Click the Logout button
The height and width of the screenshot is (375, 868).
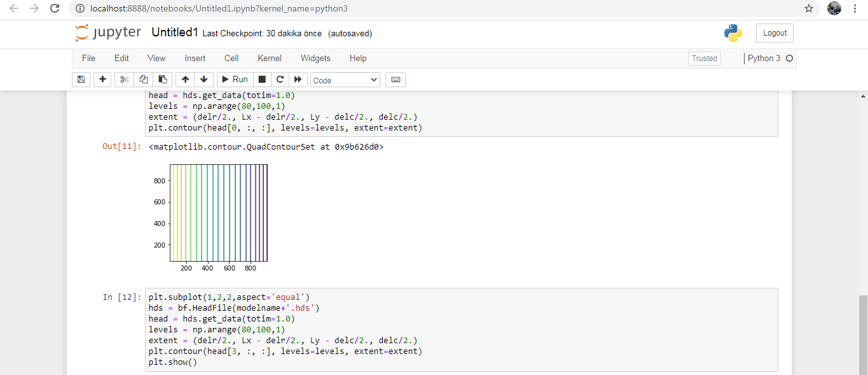[775, 33]
